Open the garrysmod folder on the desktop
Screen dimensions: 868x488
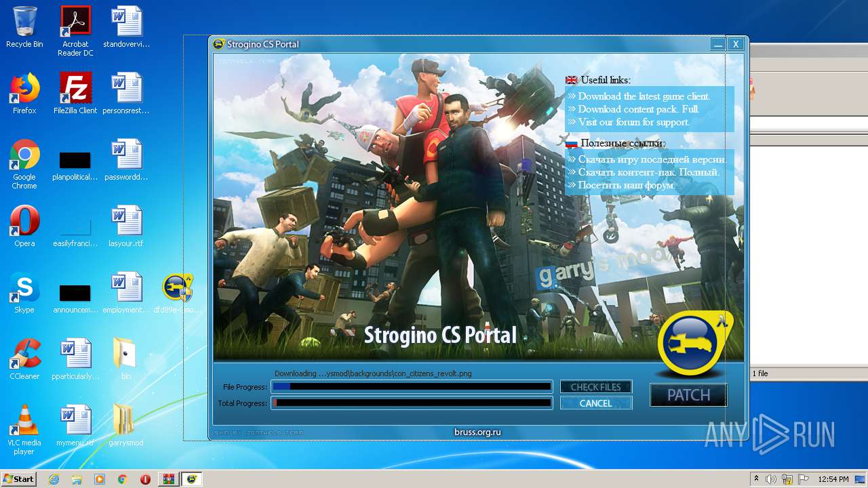[126, 426]
